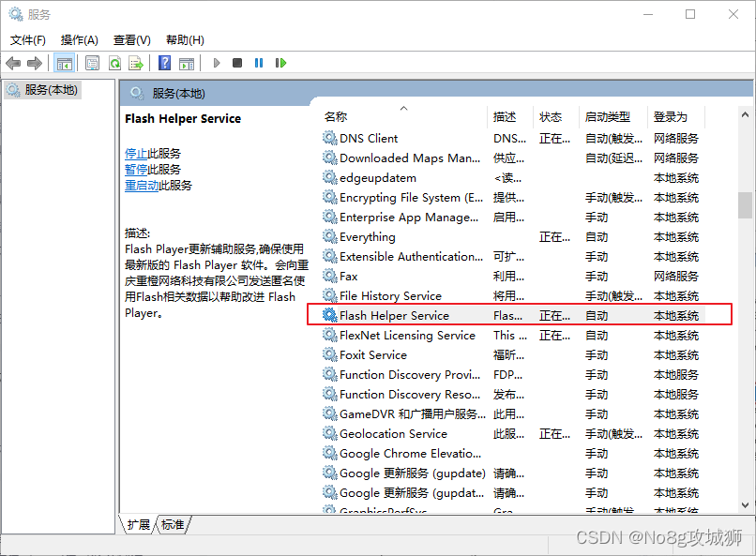Sort by the 登录为 column header
The image size is (756, 556).
point(676,116)
